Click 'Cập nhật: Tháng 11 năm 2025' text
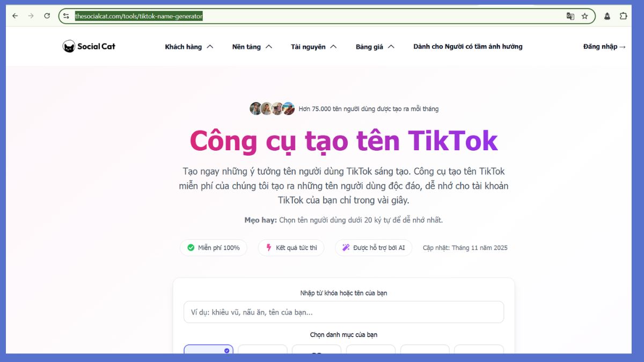This screenshot has width=644, height=362. pos(465,248)
